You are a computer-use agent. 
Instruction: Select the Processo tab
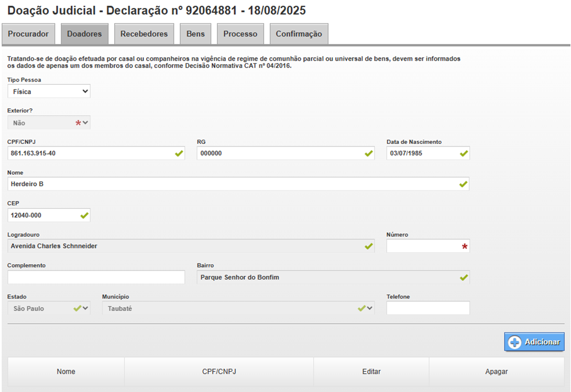(240, 34)
